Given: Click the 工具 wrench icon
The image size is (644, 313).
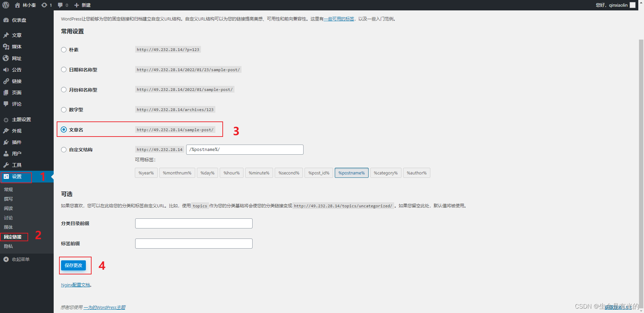Looking at the screenshot, I should click(x=6, y=165).
